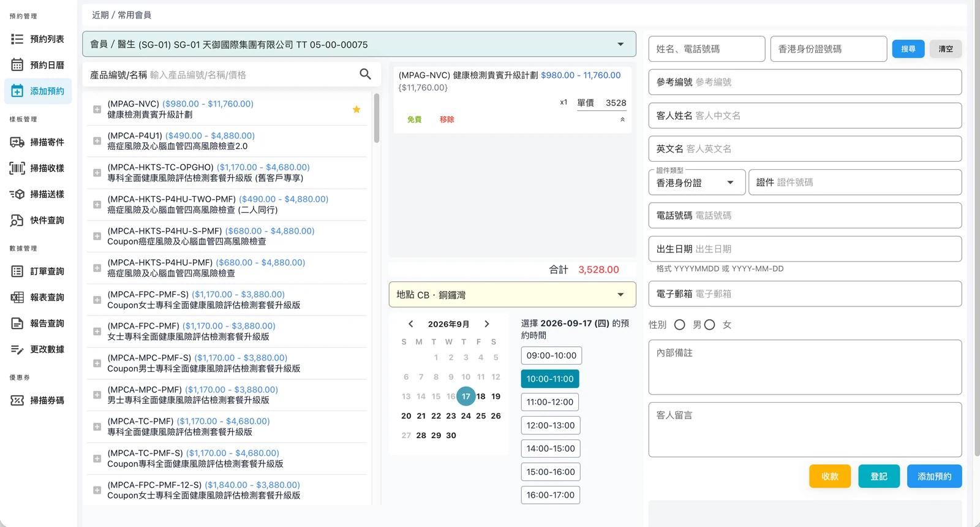Screen dimensions: 980x527
Task: Select the 男 gender radio button
Action: pyautogui.click(x=680, y=325)
